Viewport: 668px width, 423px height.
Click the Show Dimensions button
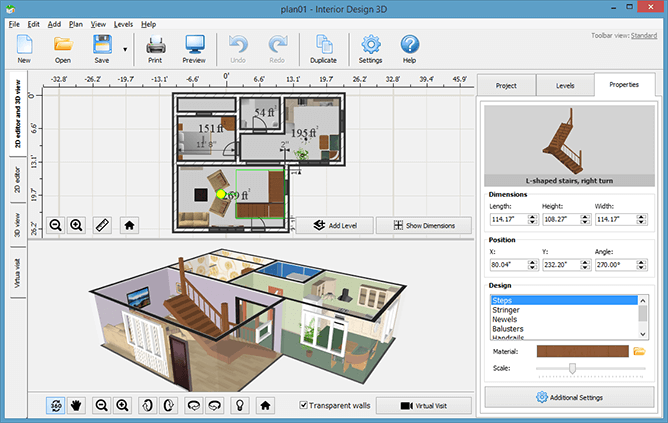tap(424, 225)
